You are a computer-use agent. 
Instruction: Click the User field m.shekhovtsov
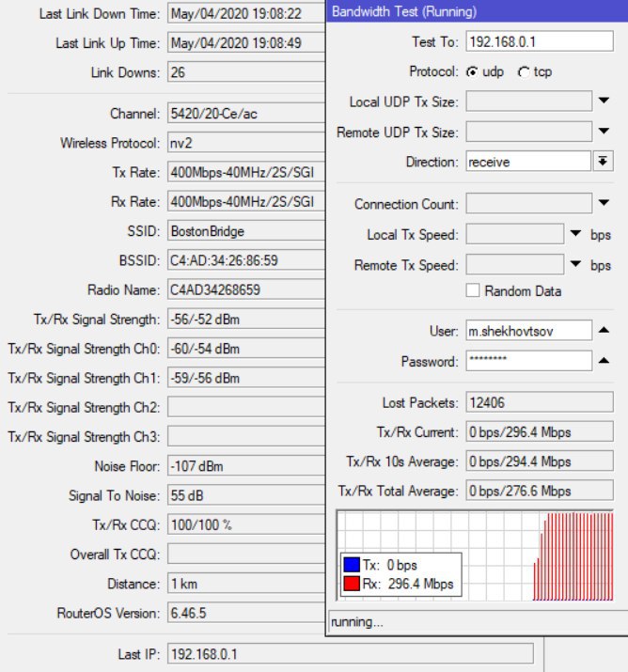coord(529,331)
